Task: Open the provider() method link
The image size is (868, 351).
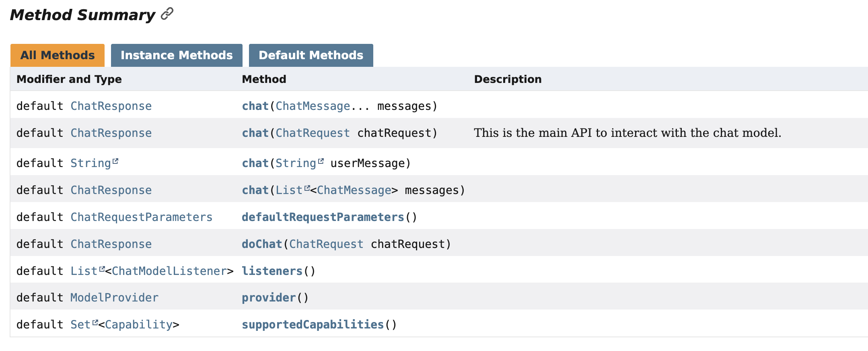Action: (x=269, y=298)
